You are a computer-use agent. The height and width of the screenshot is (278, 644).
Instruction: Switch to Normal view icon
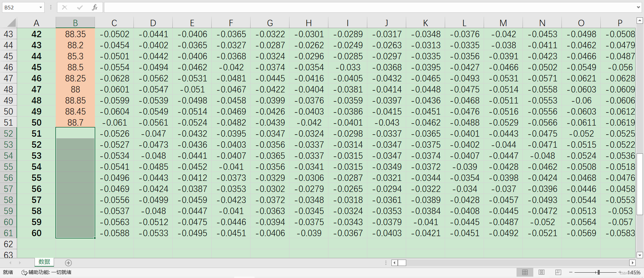coord(525,272)
